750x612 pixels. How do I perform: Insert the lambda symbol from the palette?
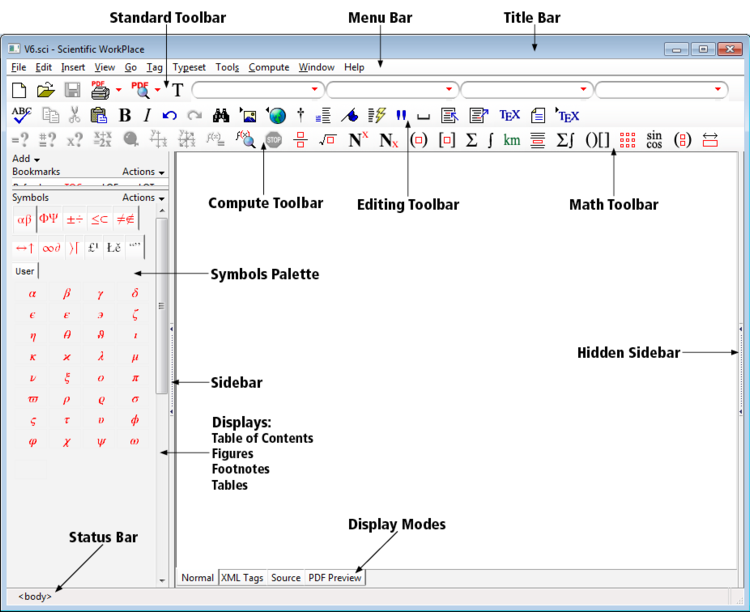point(100,356)
